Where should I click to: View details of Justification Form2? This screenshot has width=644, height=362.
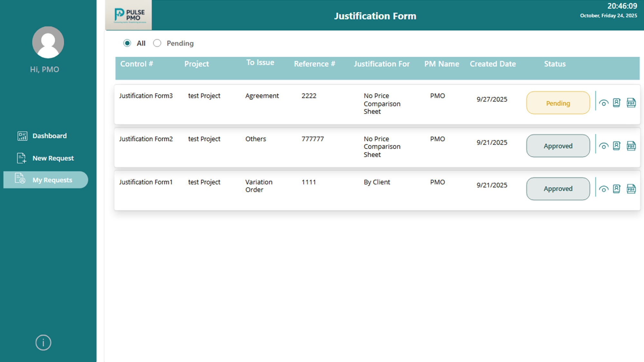tap(604, 145)
